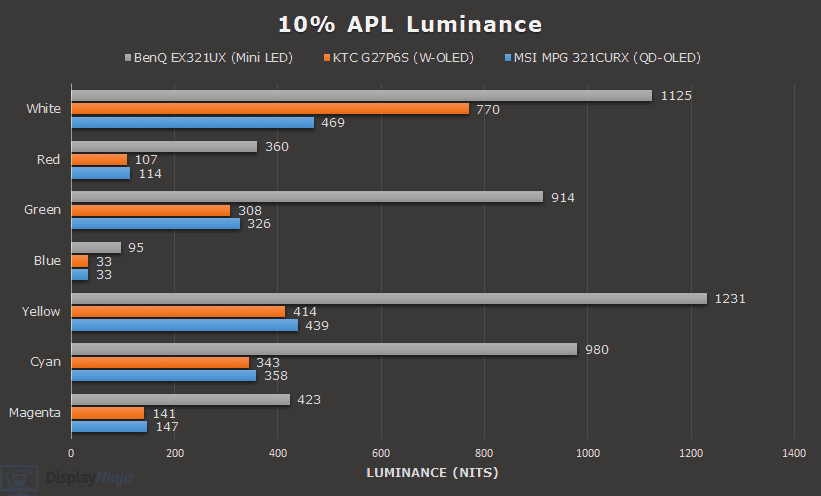This screenshot has height=496, width=821.
Task: Click the x-axis tick label '0'
Action: click(71, 453)
